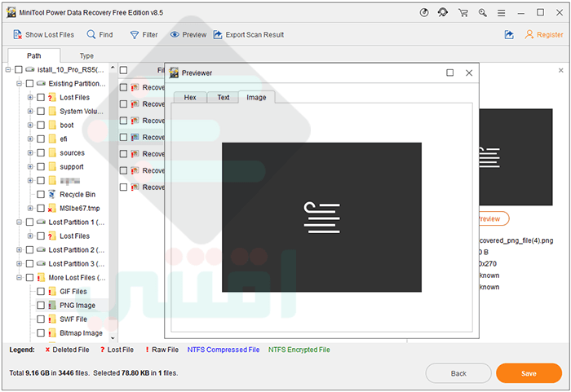Check the first recovered file checkbox

124,87
